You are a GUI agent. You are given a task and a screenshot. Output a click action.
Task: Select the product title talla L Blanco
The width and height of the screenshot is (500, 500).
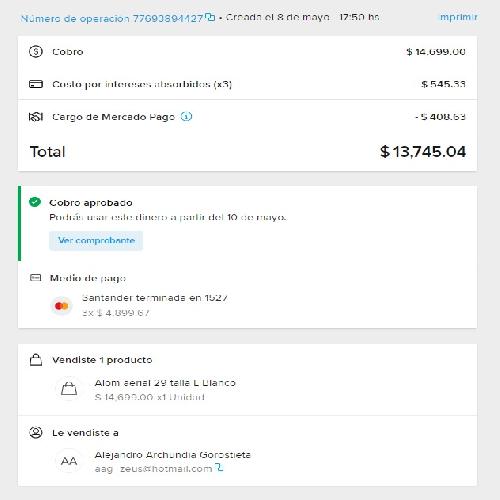click(165, 383)
